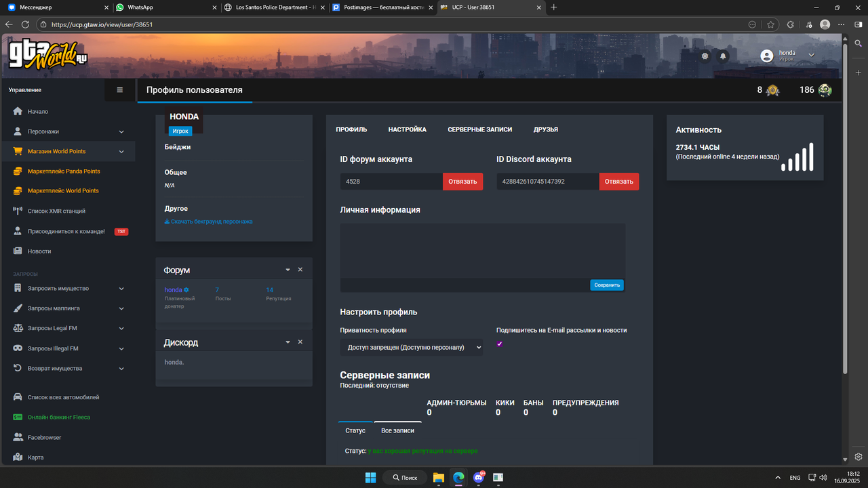Viewport: 868px width, 488px height.
Task: Click the shopping cart icon for Магазин World Points
Action: [x=18, y=151]
